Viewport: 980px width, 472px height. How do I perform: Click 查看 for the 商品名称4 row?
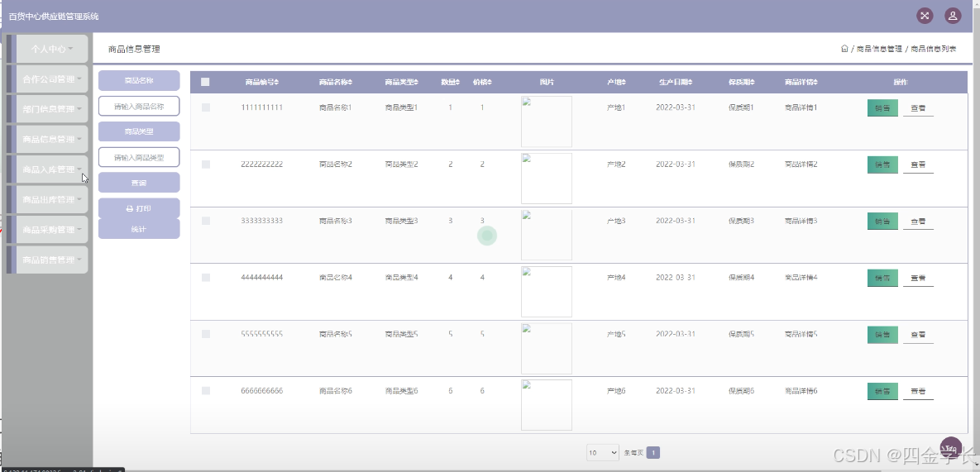918,278
